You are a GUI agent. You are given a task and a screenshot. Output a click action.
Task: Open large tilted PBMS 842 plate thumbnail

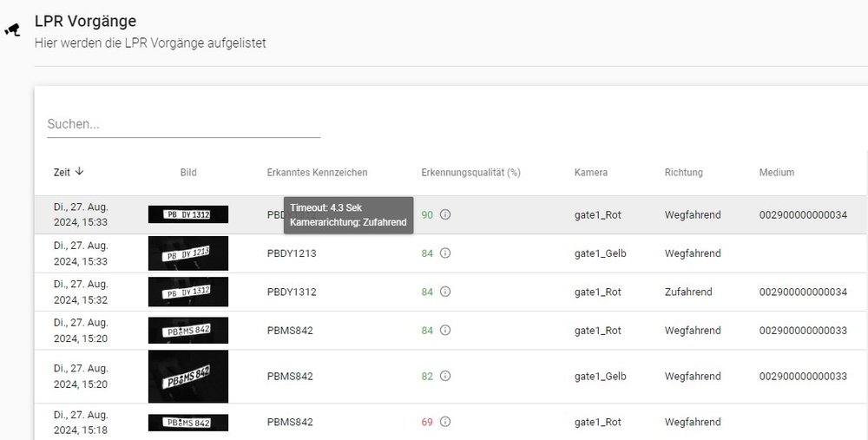point(188,377)
